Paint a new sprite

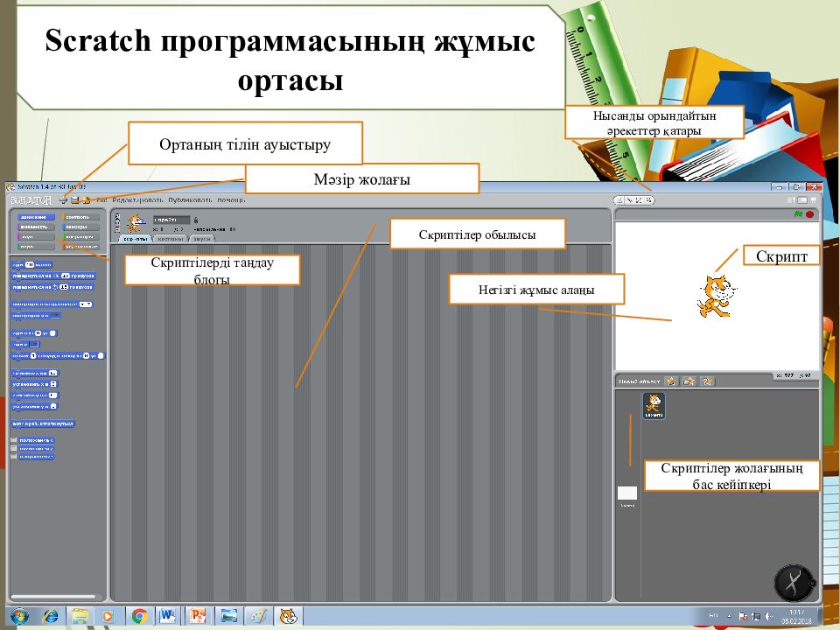click(672, 381)
